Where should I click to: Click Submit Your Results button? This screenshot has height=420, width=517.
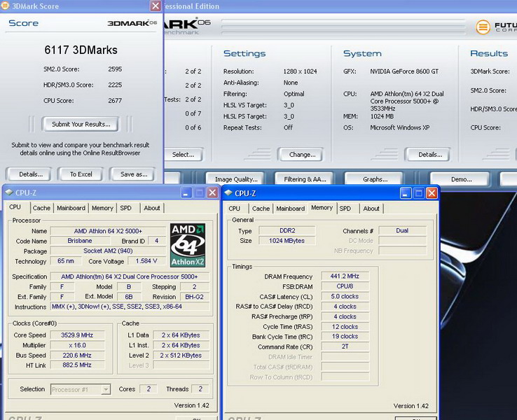click(x=81, y=124)
